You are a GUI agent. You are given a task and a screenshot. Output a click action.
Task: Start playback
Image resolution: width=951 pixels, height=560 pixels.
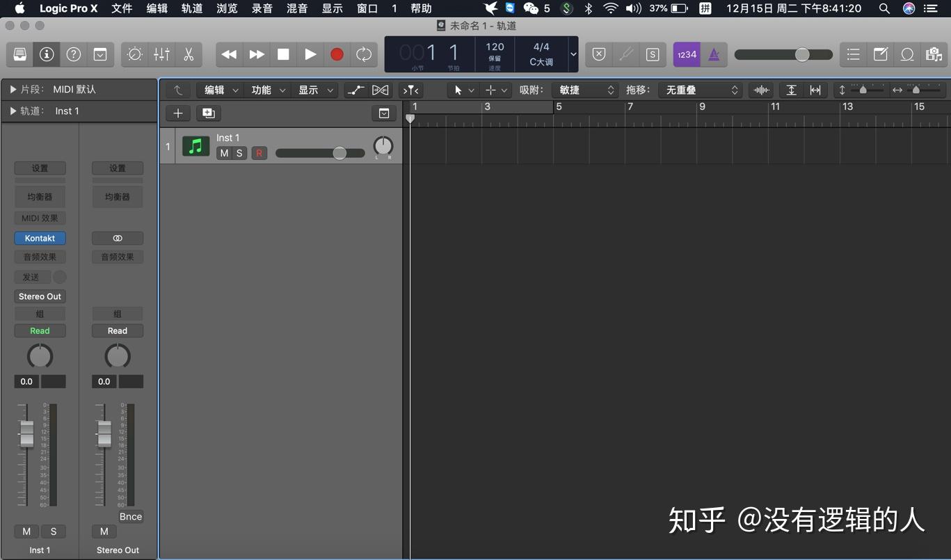click(x=310, y=54)
